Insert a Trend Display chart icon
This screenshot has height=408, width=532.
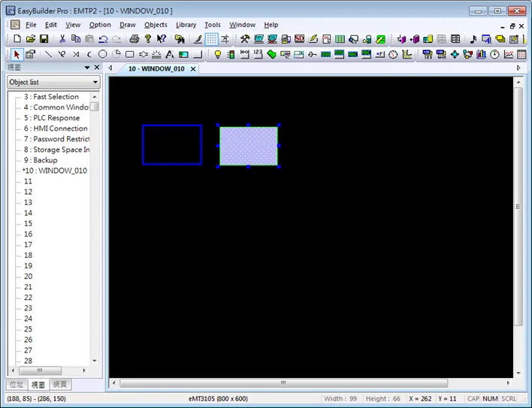tap(508, 54)
